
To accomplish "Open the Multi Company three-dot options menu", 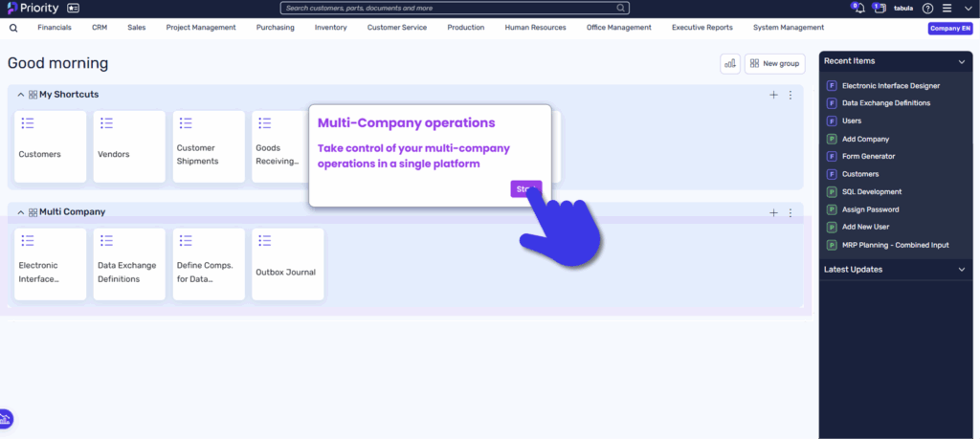I will pos(790,212).
